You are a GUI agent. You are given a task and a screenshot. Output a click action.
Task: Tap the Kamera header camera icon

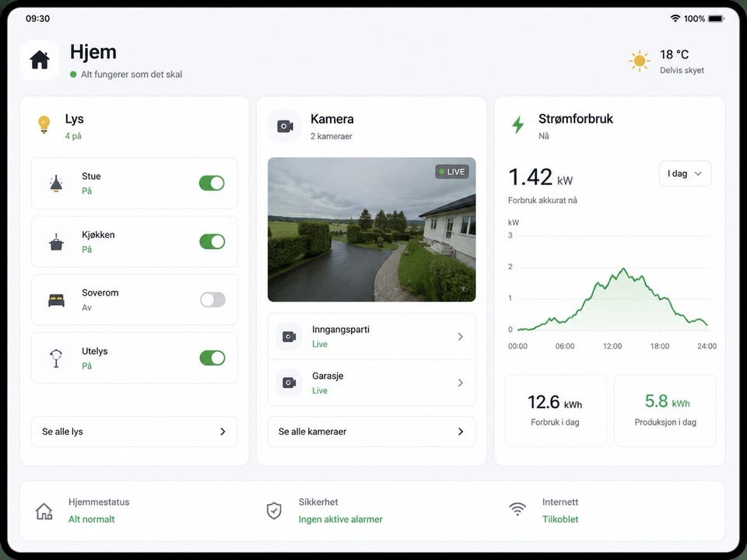click(x=285, y=126)
